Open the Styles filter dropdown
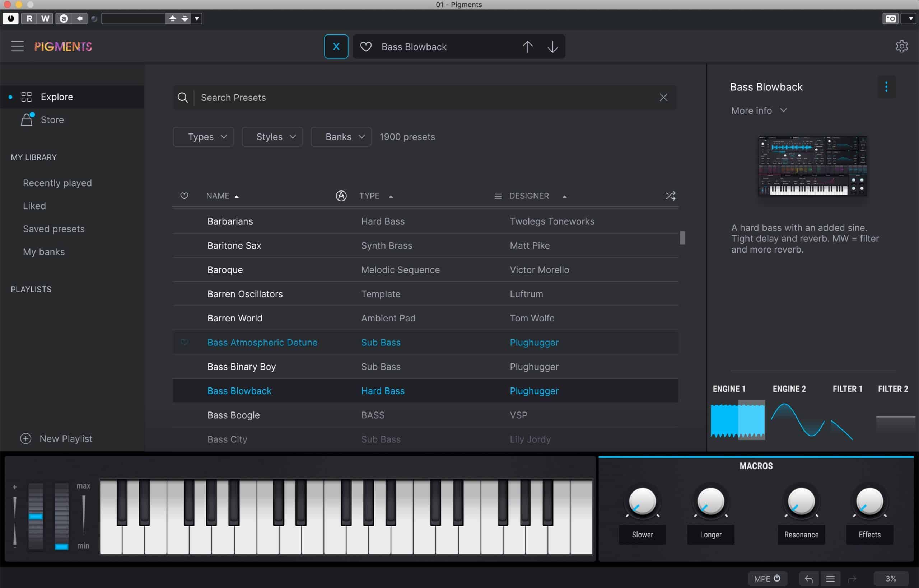 272,137
